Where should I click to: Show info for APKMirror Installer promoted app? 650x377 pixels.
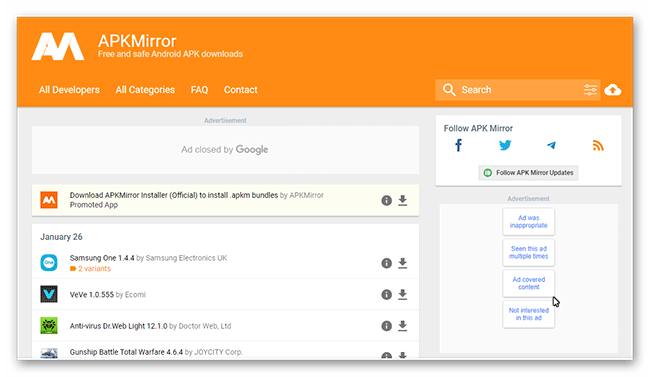click(386, 200)
